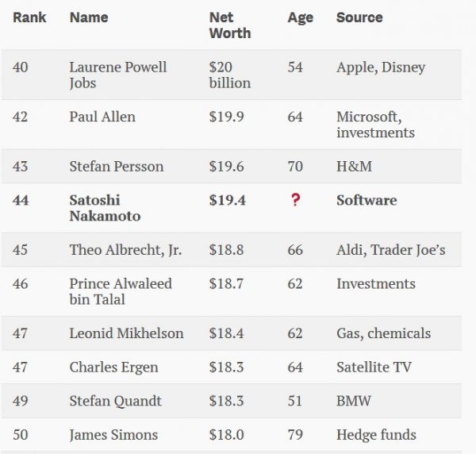Click the red question mark icon
Image resolution: width=476 pixels, height=454 pixels.
click(295, 201)
